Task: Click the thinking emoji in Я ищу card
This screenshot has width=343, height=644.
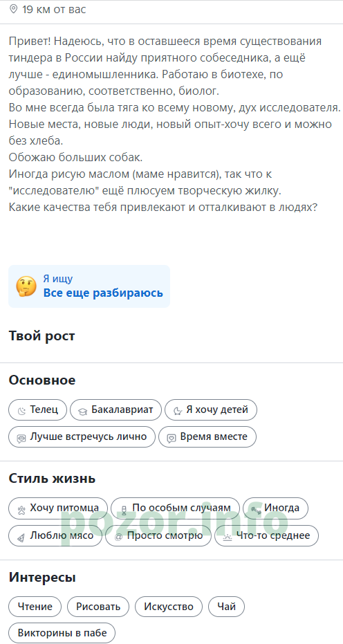Action: tap(26, 286)
